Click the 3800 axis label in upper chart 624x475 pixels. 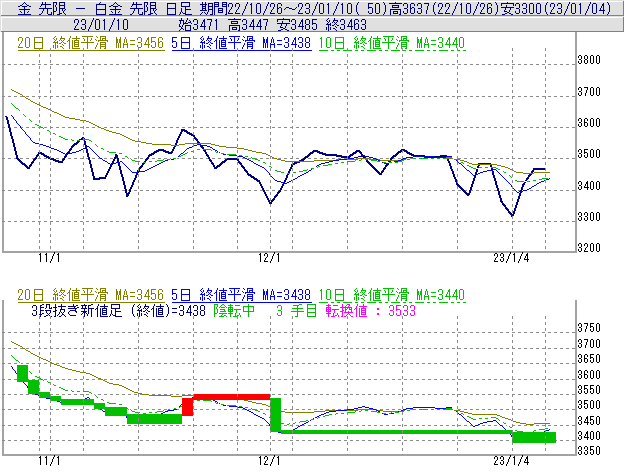coord(589,60)
